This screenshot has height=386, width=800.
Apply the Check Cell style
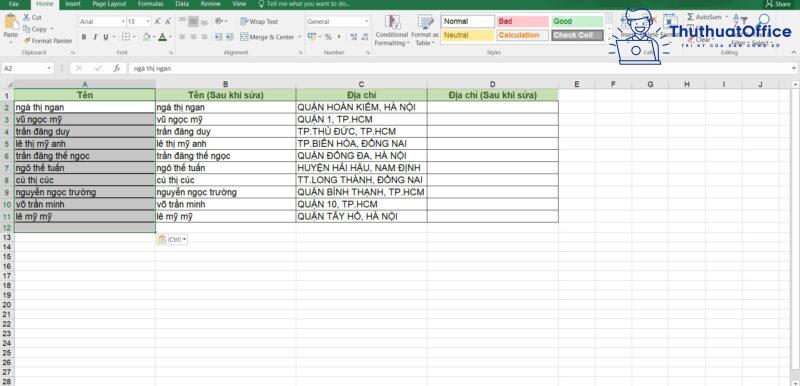tap(577, 35)
